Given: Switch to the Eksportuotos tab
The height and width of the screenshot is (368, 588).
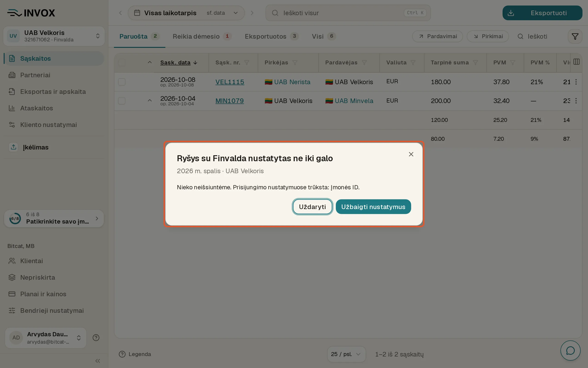Looking at the screenshot, I should tap(271, 37).
